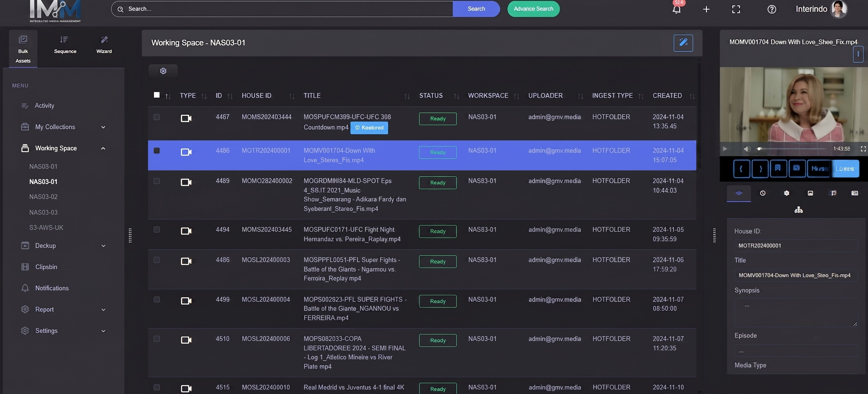Check the box for asset 4499
868x394 pixels.
157,300
